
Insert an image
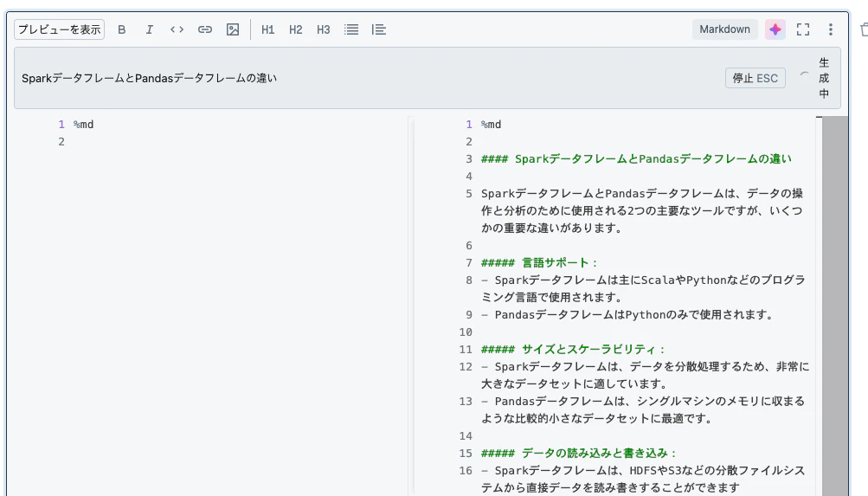pos(233,30)
